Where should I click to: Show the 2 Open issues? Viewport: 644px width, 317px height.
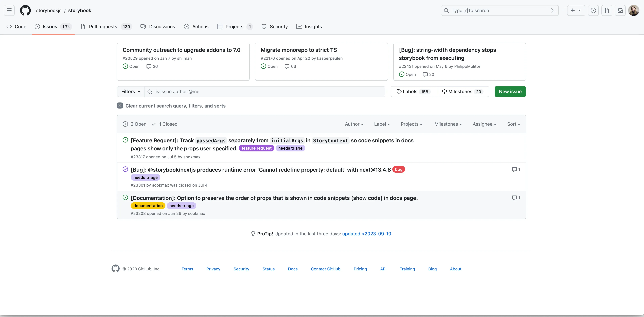[x=134, y=124]
